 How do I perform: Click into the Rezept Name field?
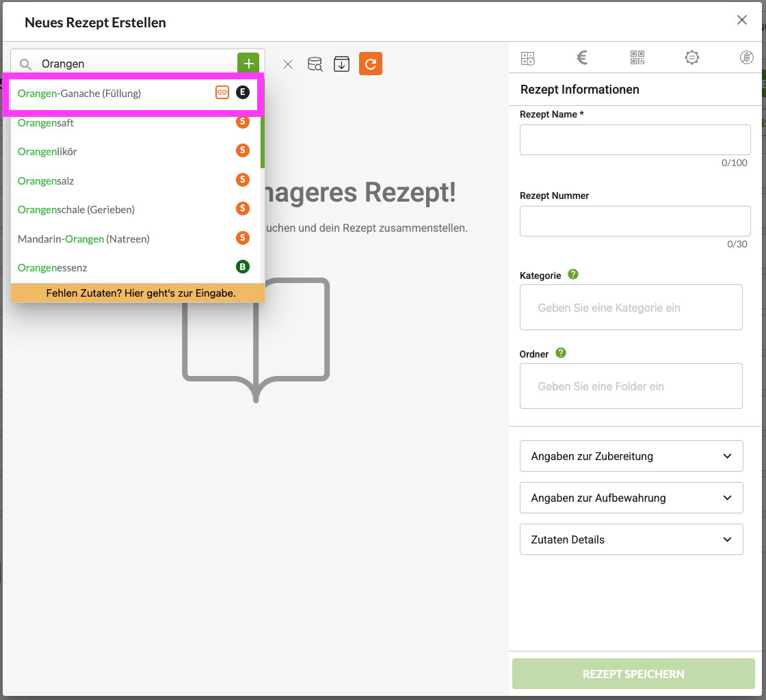pyautogui.click(x=635, y=140)
